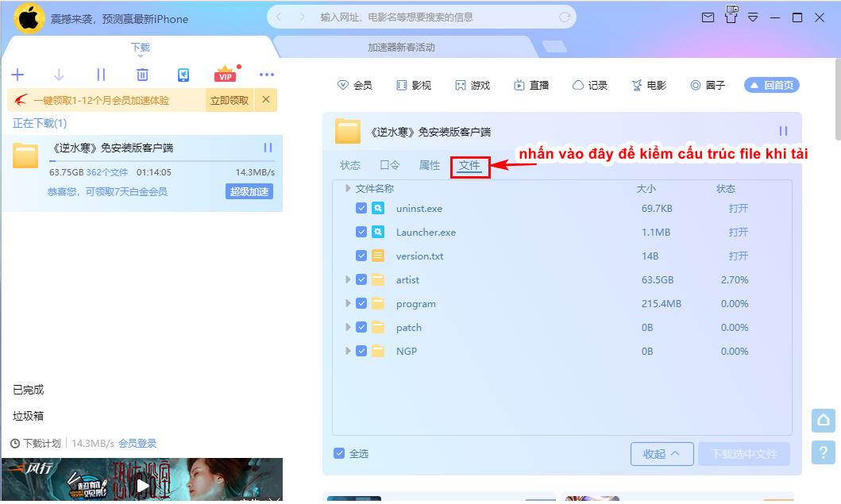The height and width of the screenshot is (504, 841).
Task: Click the 立即领取 button in banner
Action: coord(230,100)
